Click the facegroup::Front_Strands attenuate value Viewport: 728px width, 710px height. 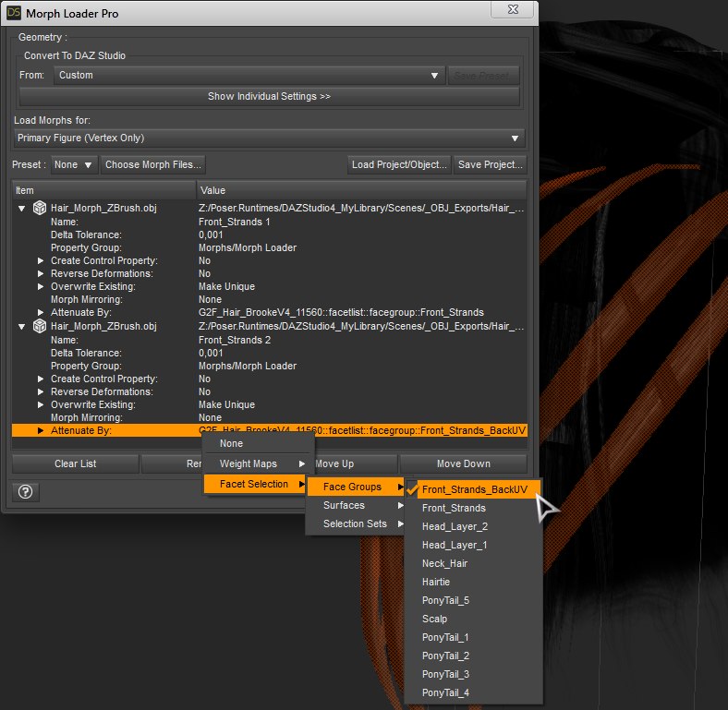pos(341,312)
